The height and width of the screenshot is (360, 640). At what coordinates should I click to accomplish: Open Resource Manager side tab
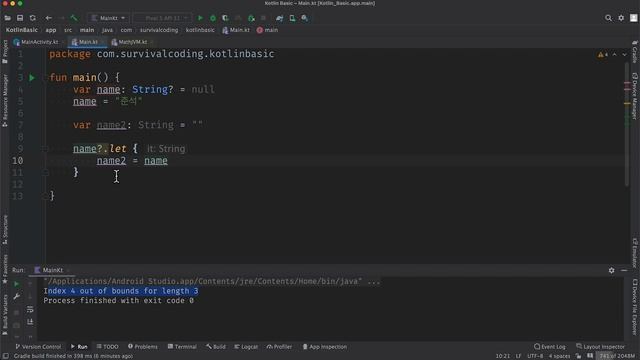tap(5, 100)
